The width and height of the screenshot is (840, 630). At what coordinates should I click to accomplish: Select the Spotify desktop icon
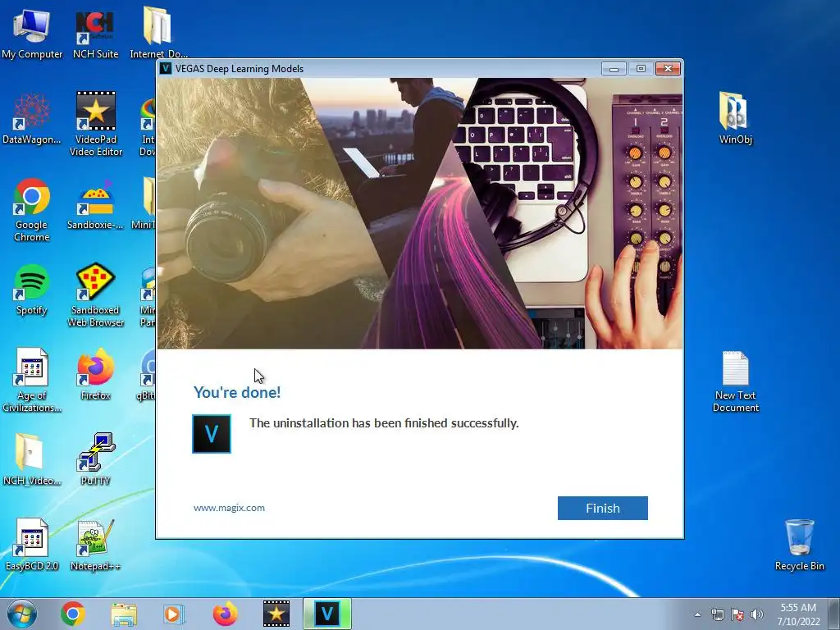coord(32,290)
